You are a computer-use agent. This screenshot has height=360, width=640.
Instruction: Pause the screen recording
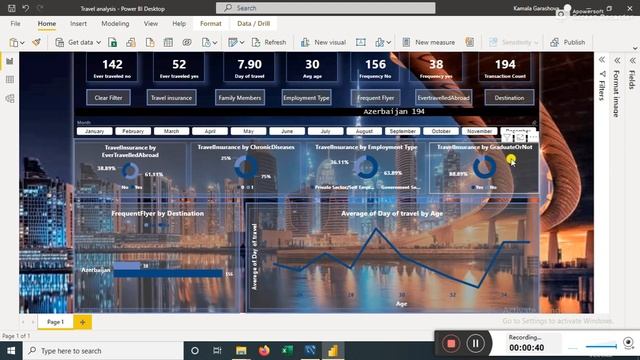click(x=476, y=343)
